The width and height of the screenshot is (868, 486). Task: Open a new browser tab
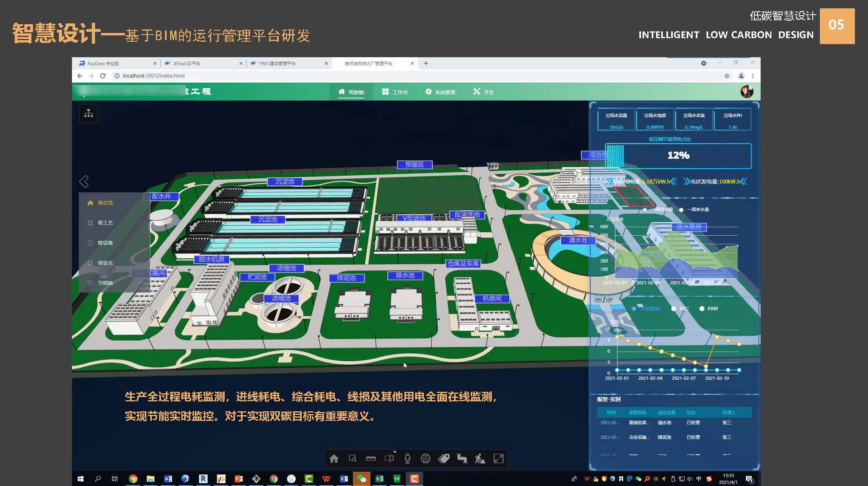[x=426, y=63]
